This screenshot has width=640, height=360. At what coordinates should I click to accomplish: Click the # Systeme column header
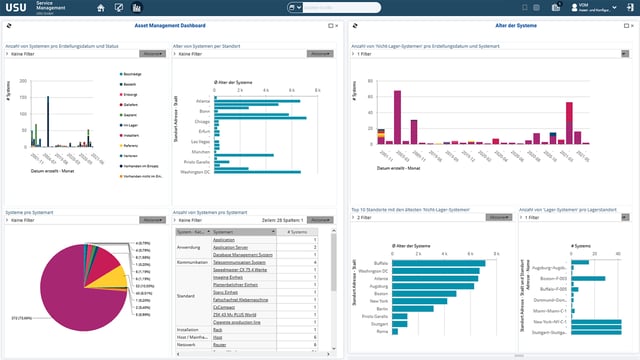[x=297, y=232]
